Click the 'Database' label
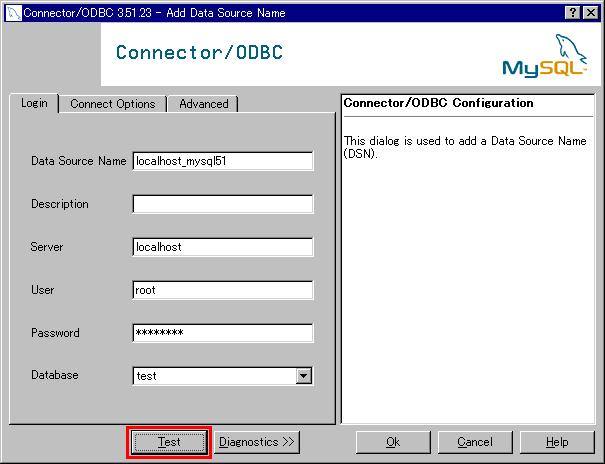This screenshot has width=605, height=464. point(55,375)
